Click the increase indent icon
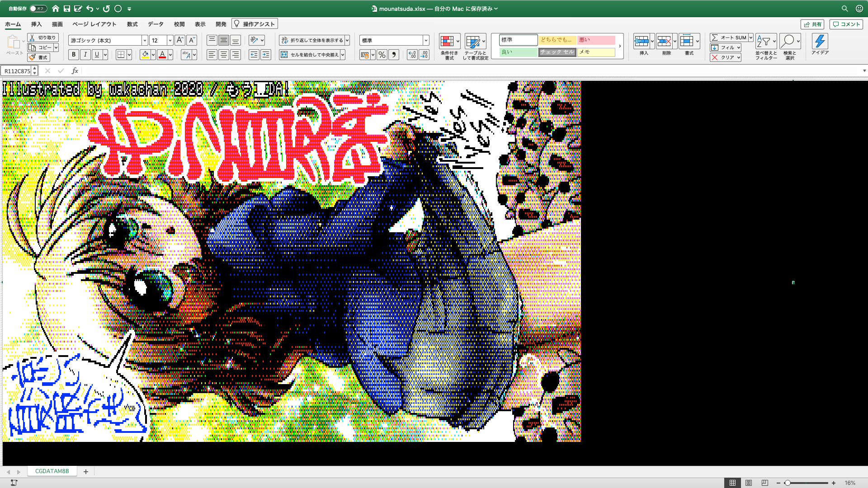This screenshot has width=868, height=488. pyautogui.click(x=266, y=55)
